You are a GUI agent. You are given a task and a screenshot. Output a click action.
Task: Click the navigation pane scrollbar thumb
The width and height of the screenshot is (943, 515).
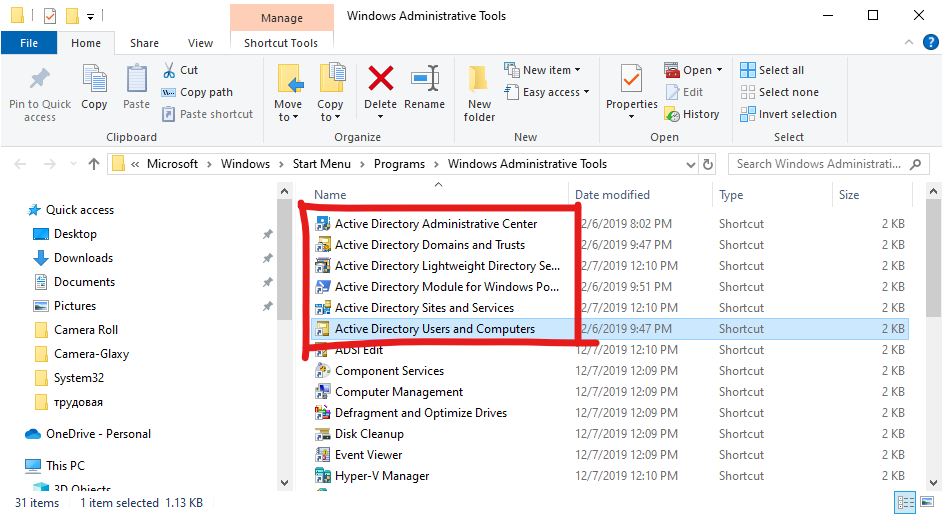[284, 260]
